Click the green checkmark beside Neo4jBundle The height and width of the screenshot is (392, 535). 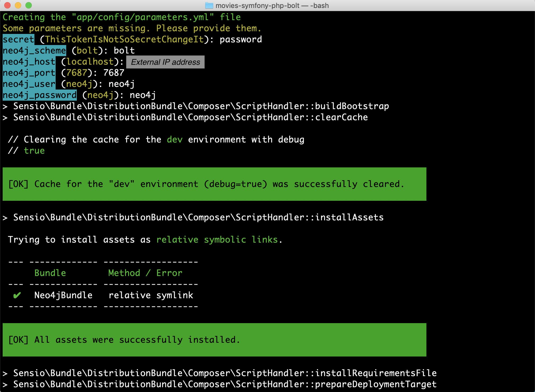click(x=17, y=295)
